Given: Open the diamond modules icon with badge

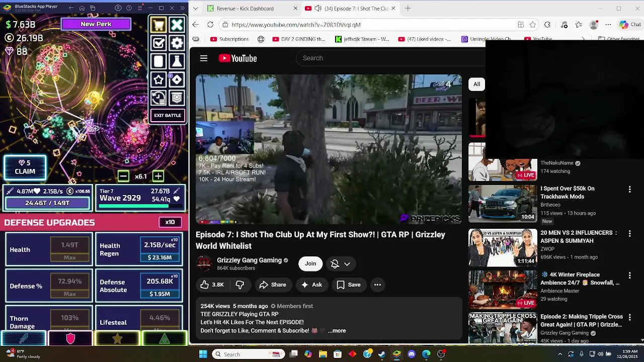Looking at the screenshot, I should (x=177, y=79).
